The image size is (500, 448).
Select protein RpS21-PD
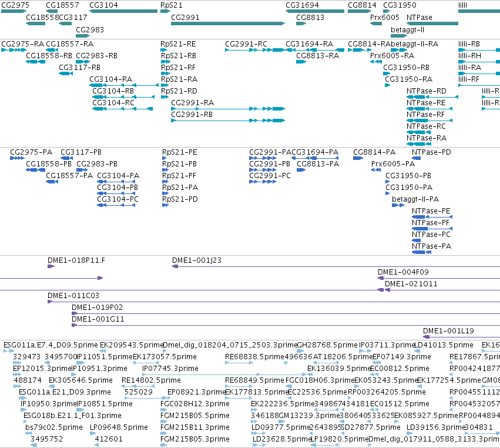pos(165,205)
